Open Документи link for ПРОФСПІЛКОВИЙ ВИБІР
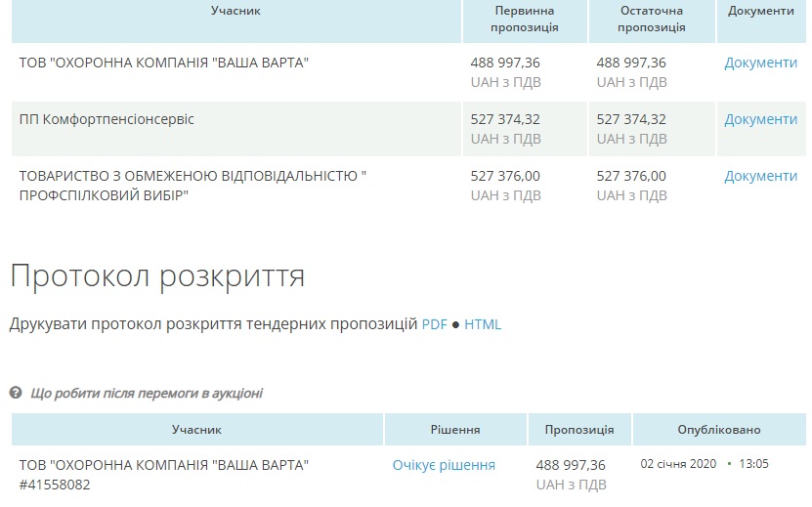812x507 pixels. point(760,176)
